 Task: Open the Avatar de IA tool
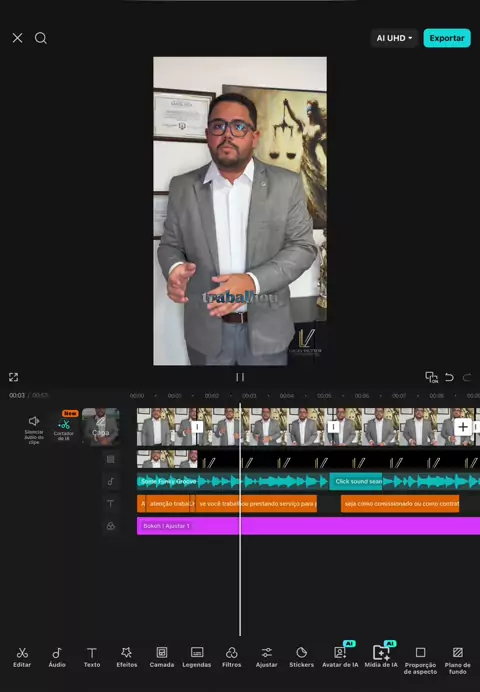click(x=340, y=657)
